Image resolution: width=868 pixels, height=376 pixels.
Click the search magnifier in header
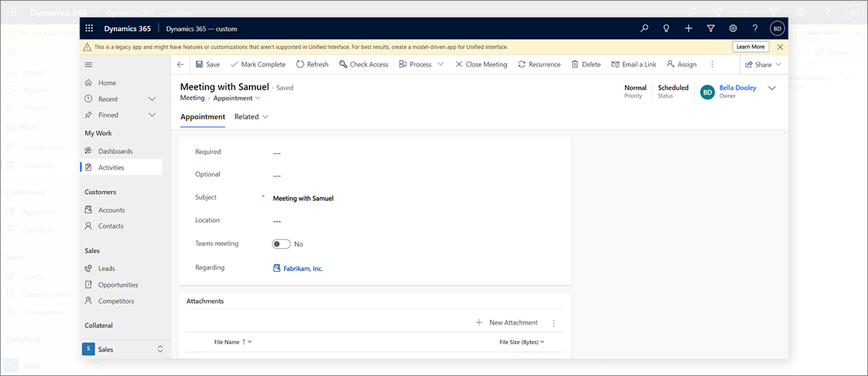click(x=644, y=29)
